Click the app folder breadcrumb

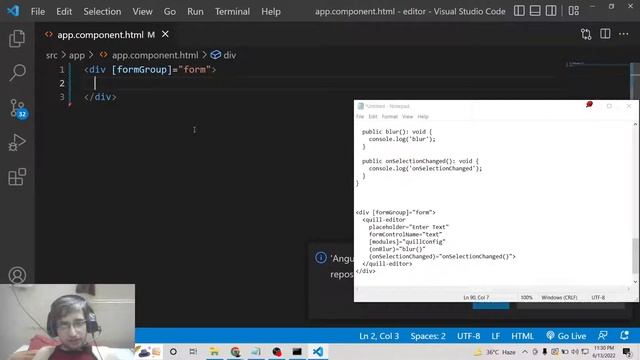pyautogui.click(x=77, y=55)
